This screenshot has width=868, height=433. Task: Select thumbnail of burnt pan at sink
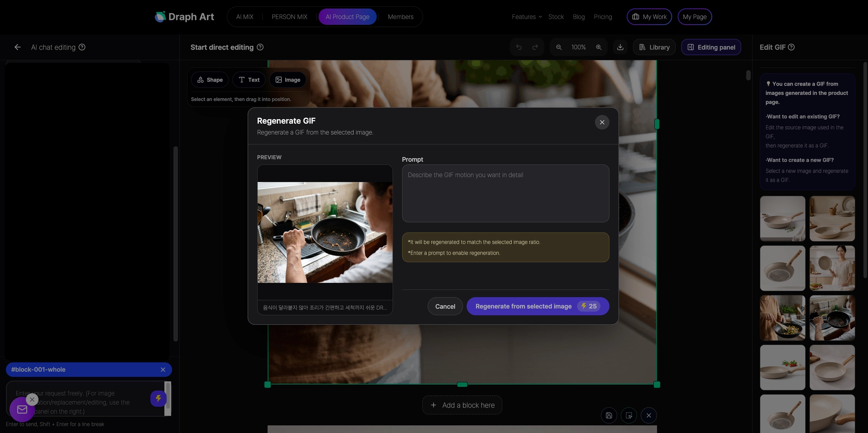coord(832,318)
